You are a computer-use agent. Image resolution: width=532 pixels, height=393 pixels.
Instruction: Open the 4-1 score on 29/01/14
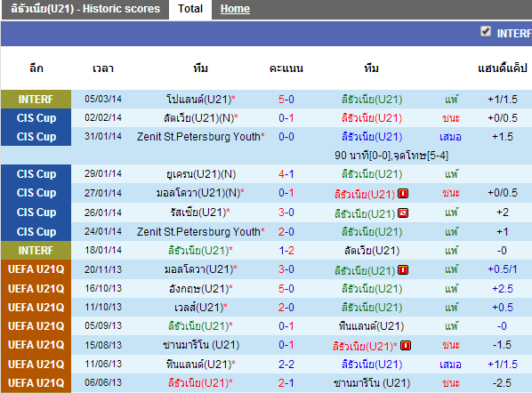click(286, 174)
